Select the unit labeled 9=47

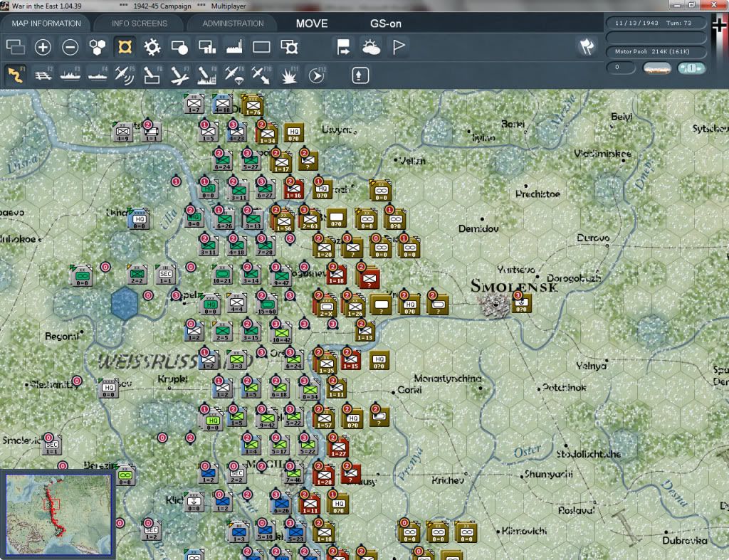[281, 277]
